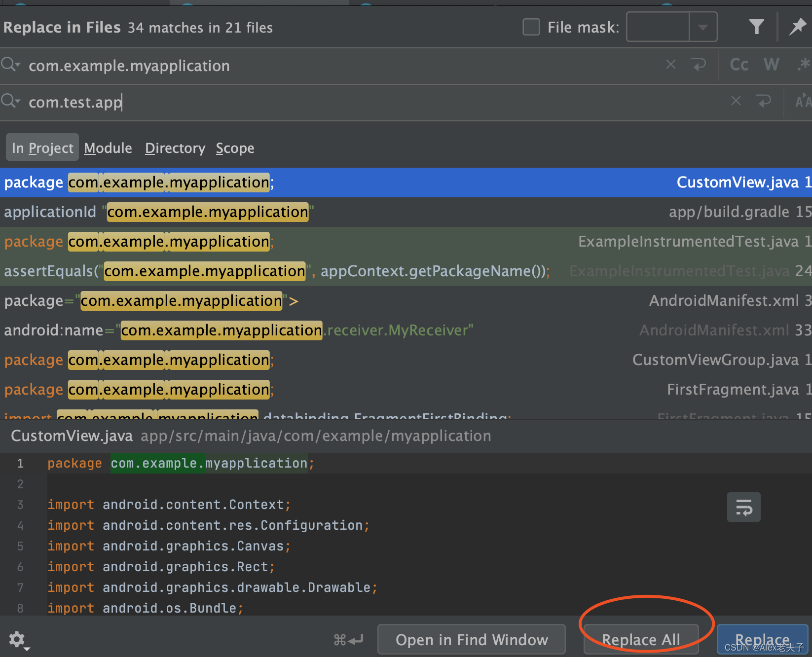Expand the File mask dropdown list

click(x=702, y=27)
